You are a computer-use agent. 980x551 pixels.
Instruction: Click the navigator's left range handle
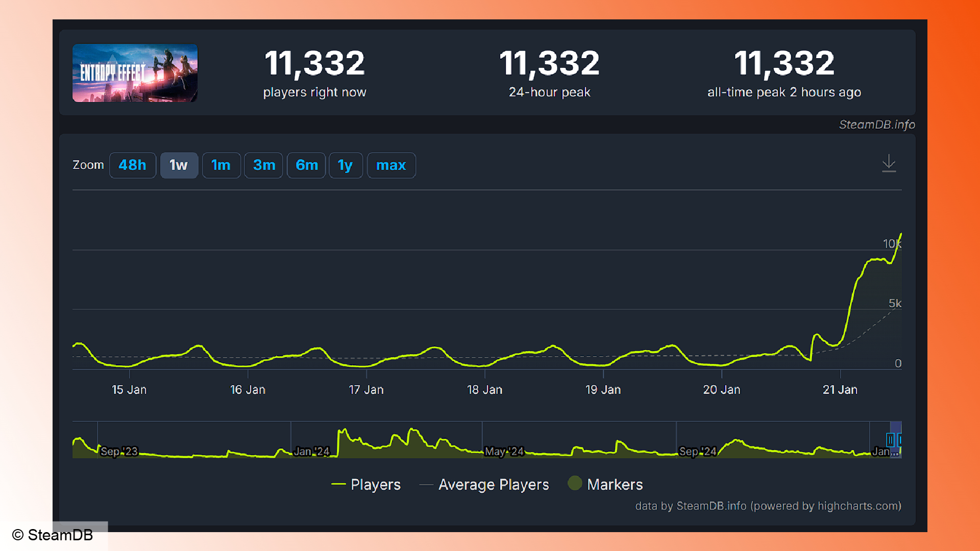(890, 440)
